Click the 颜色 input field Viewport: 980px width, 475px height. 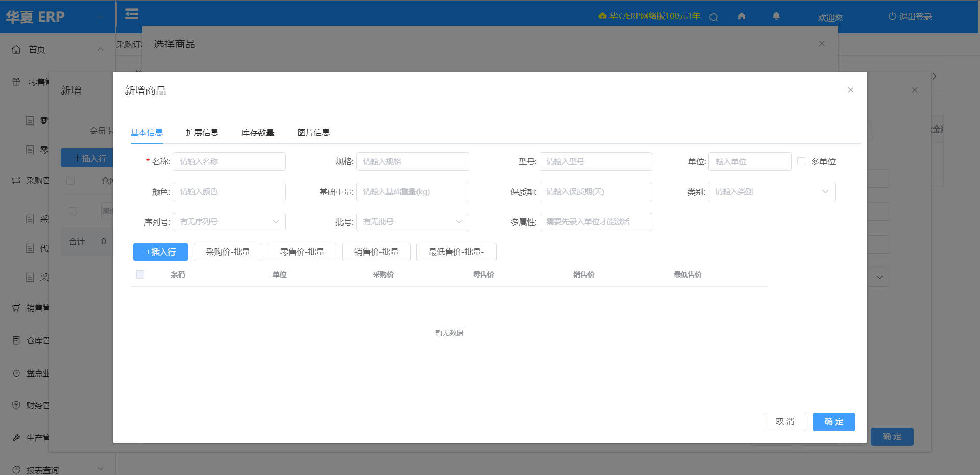[x=229, y=192]
